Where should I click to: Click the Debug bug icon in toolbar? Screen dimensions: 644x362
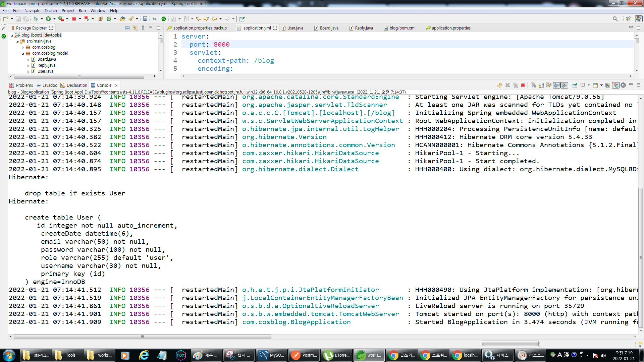[36, 19]
